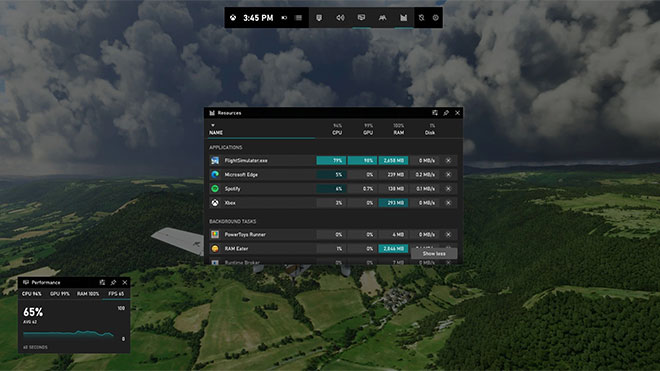Select the FlightSimulator.exe process row
The image size is (660, 371).
[x=333, y=160]
